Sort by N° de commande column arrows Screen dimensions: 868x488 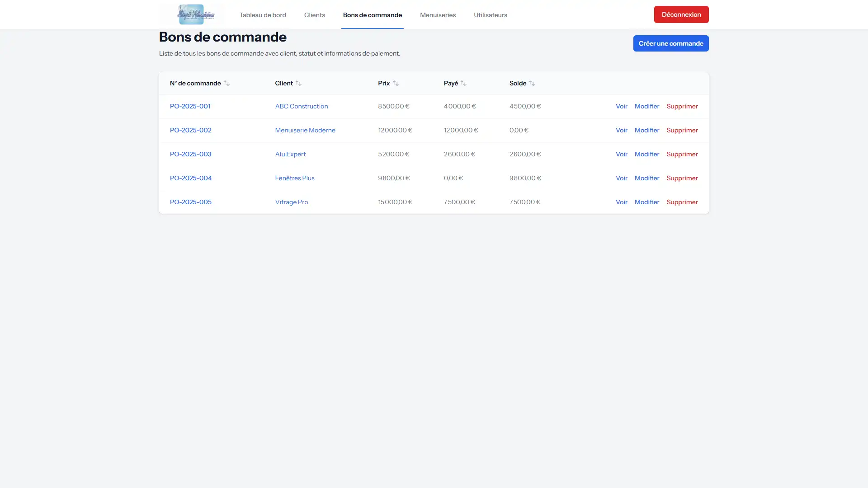tap(226, 83)
